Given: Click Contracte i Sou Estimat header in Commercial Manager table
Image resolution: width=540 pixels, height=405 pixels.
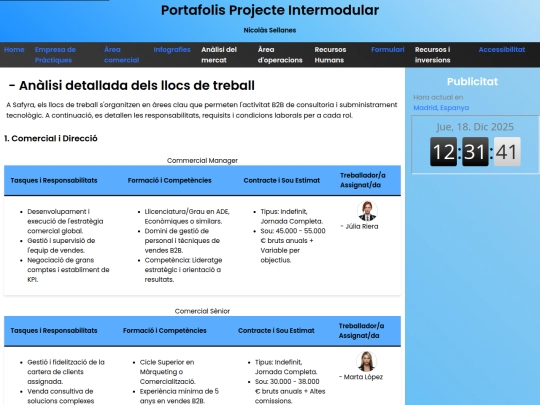Looking at the screenshot, I should (282, 180).
